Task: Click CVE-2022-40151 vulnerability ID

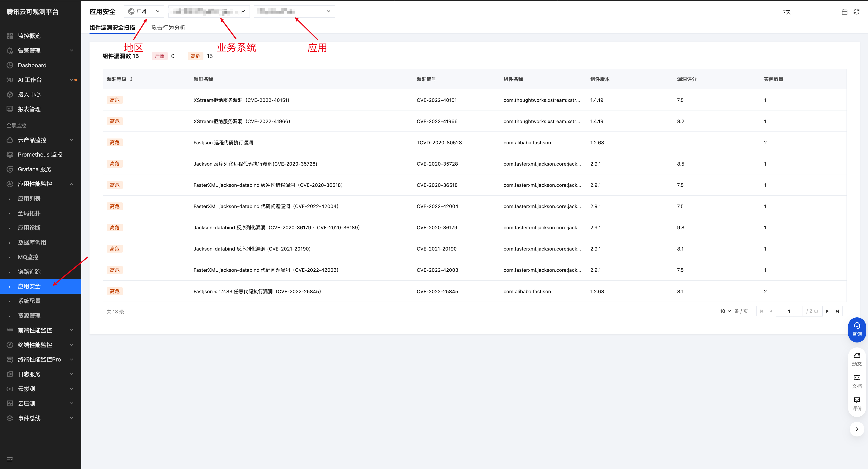Action: (436, 100)
